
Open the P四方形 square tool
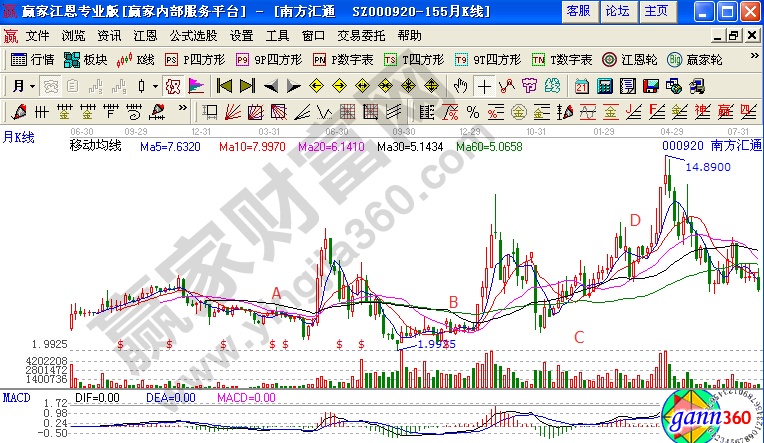tap(195, 60)
